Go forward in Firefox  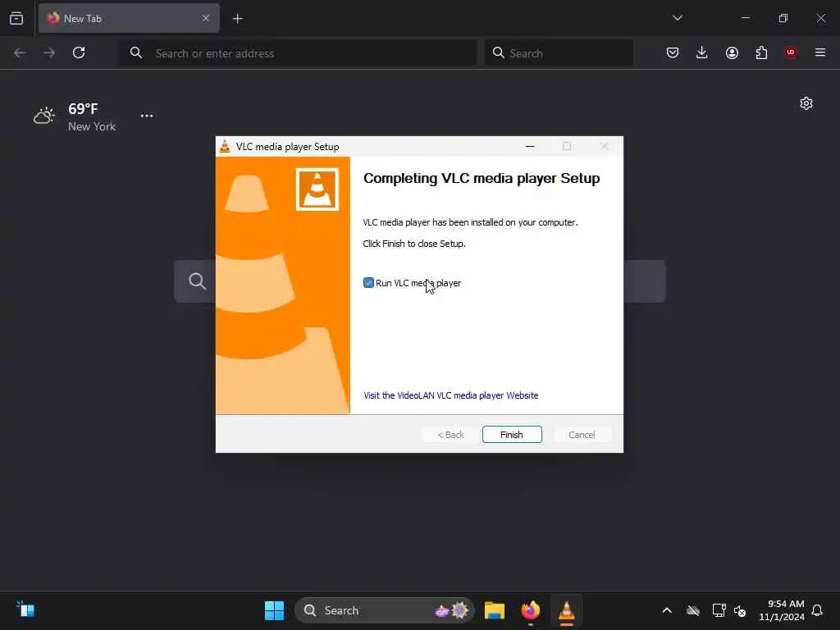point(49,52)
